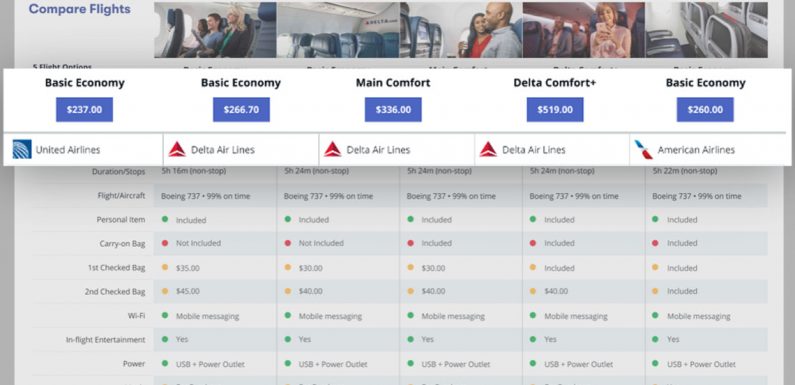The image size is (795, 385).
Task: Select the $266.70 Basic Economy fare
Action: point(241,110)
